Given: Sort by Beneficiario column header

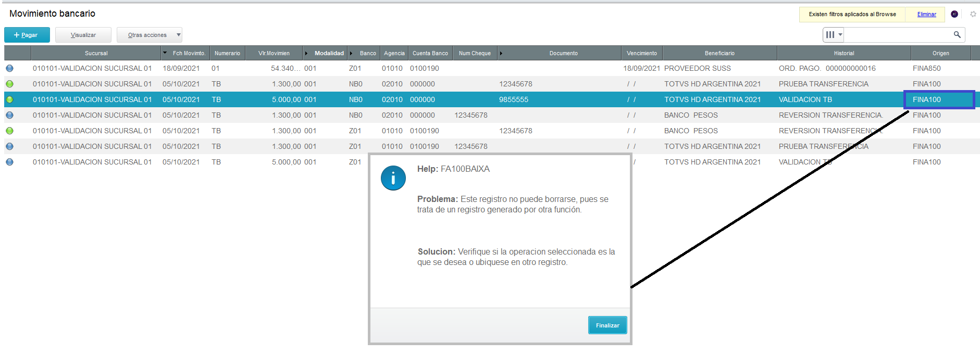Looking at the screenshot, I should tap(720, 53).
